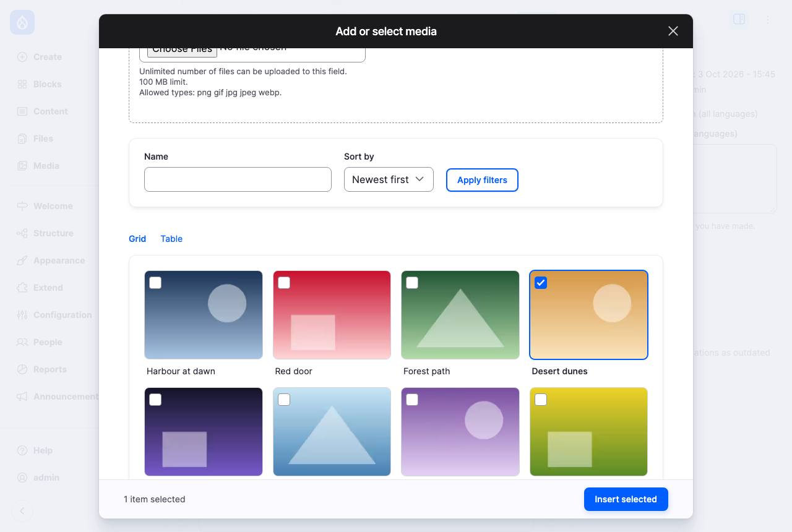Click the Desert dunes thumbnail image
Image resolution: width=792 pixels, height=532 pixels.
(588, 315)
